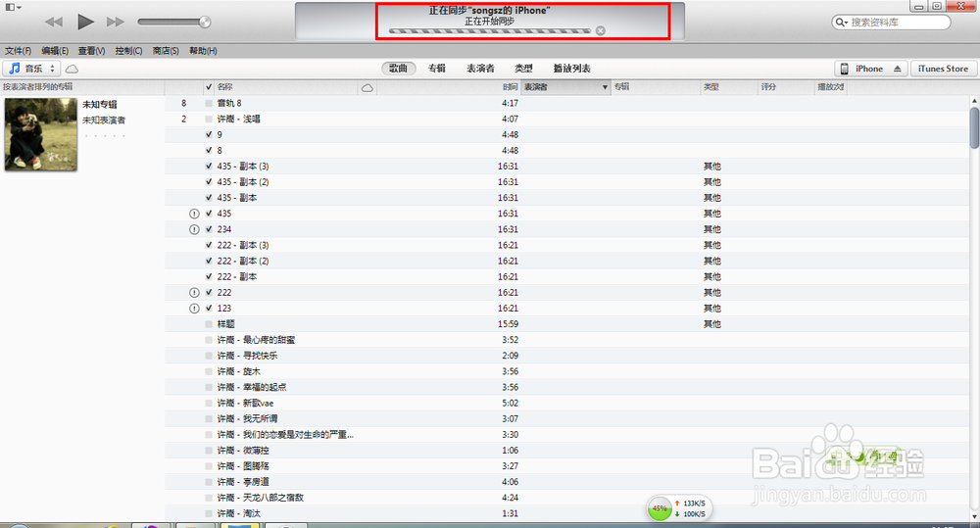980x528 pixels.
Task: Click the iPhone sync progress bar
Action: tap(489, 30)
